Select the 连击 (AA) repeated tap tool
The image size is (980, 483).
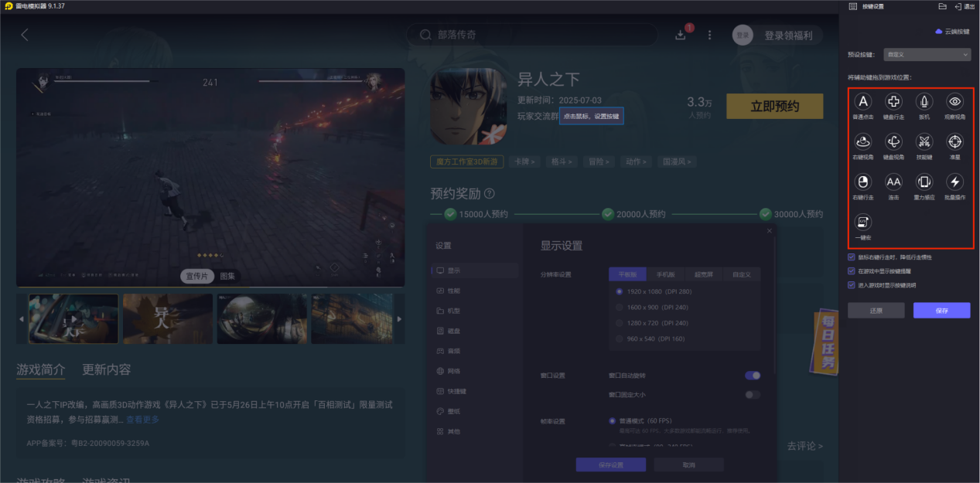[893, 182]
